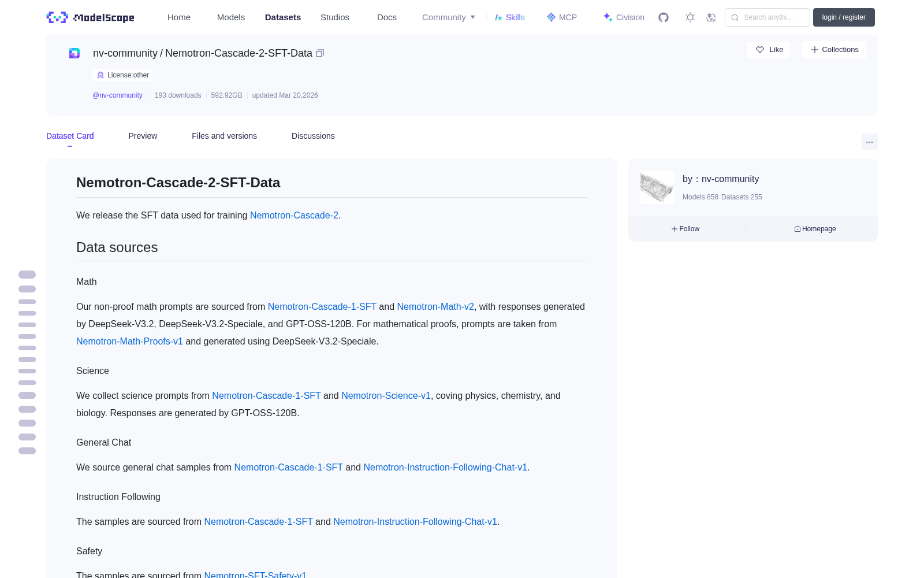Click the login / register button
The width and height of the screenshot is (924, 578).
[x=844, y=17]
